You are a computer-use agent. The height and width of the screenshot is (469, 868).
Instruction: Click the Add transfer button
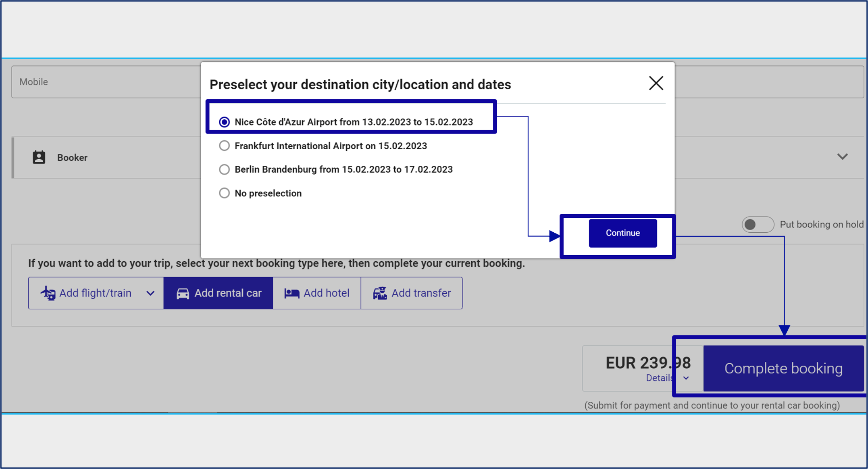[x=412, y=293]
